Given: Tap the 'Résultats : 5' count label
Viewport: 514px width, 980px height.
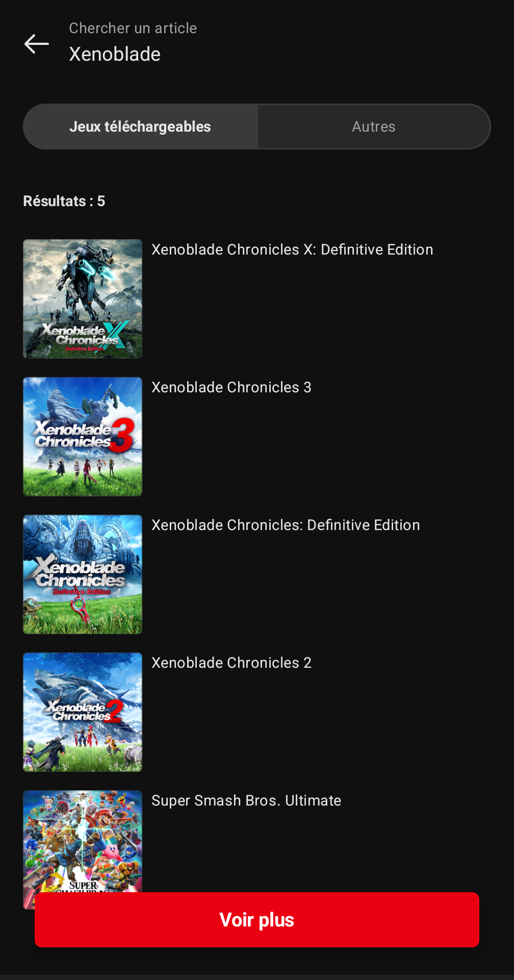Looking at the screenshot, I should [x=64, y=201].
